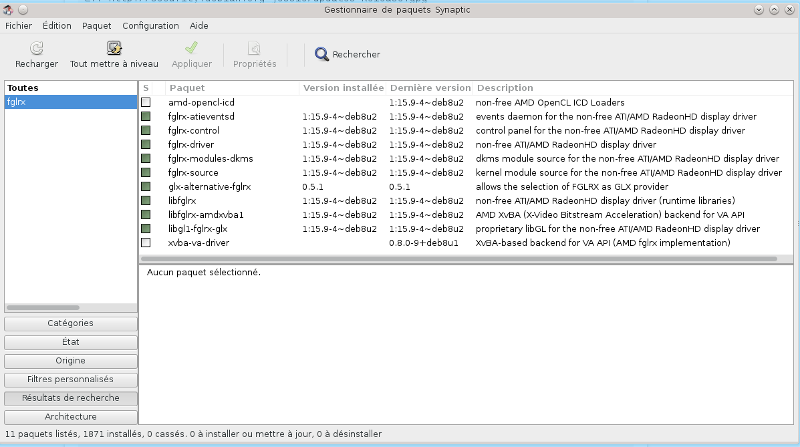This screenshot has height=447, width=800.
Task: Click the Recharger reload icon
Action: click(x=36, y=48)
